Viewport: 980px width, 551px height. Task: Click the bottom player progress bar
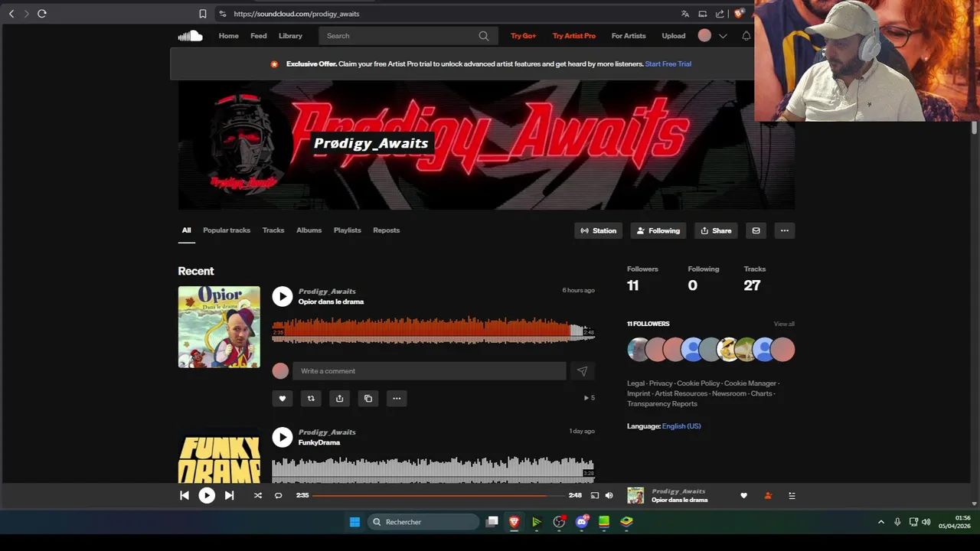438,495
